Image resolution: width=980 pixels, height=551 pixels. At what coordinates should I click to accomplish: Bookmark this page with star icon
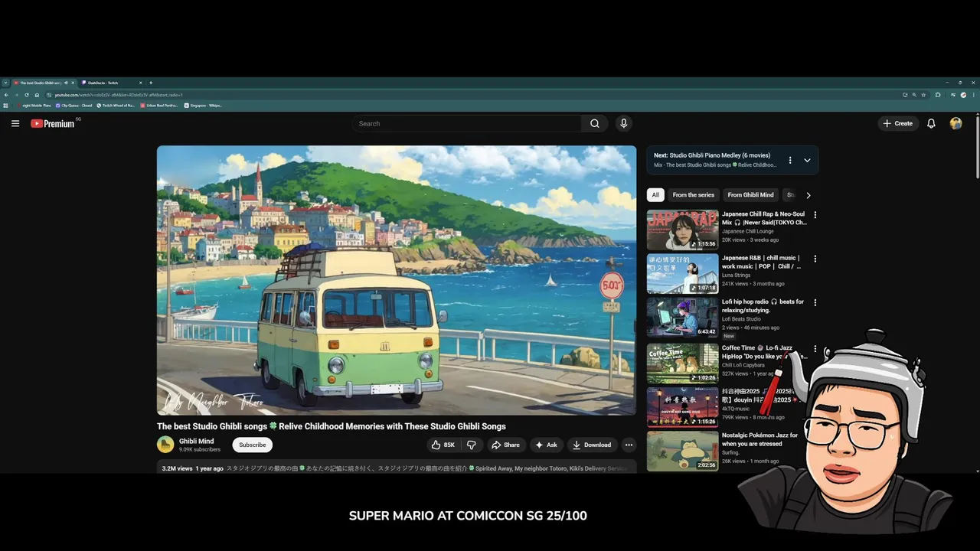pos(923,95)
